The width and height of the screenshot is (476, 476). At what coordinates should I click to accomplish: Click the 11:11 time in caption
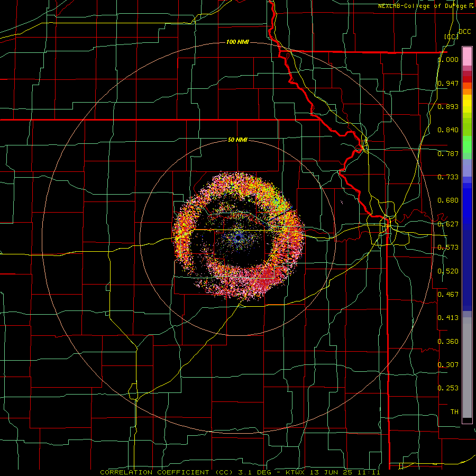pos(368,472)
